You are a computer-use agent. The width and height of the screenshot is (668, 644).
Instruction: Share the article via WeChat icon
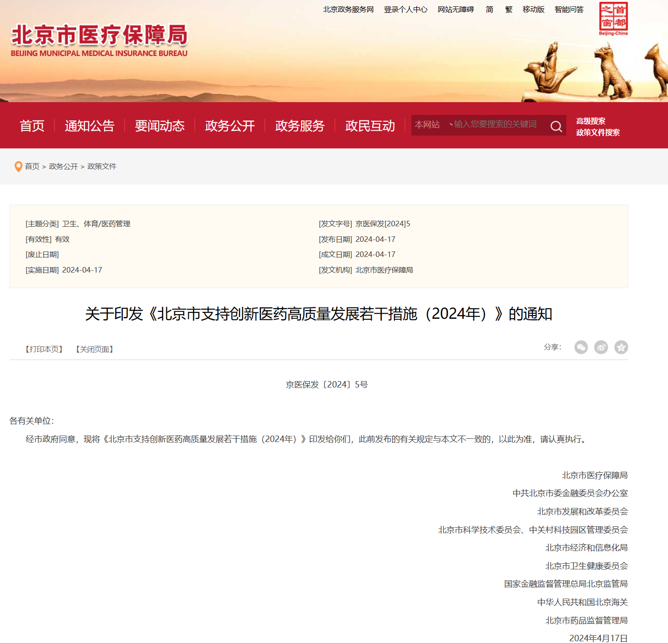click(581, 347)
